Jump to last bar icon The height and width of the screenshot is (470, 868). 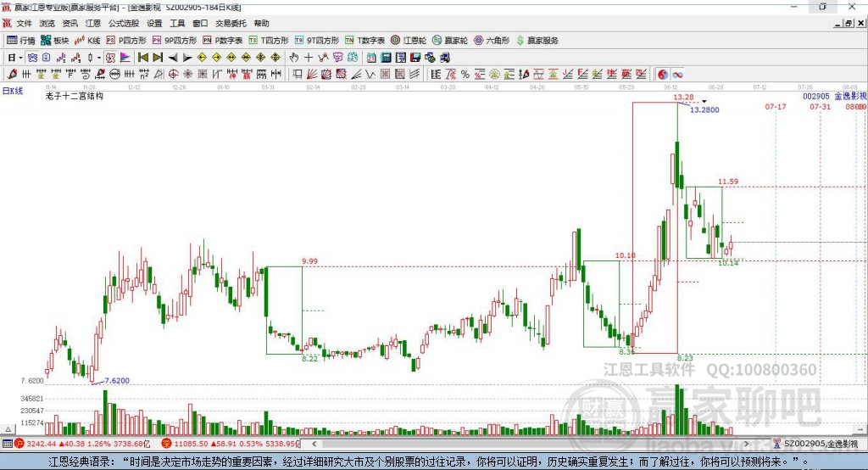[158, 58]
